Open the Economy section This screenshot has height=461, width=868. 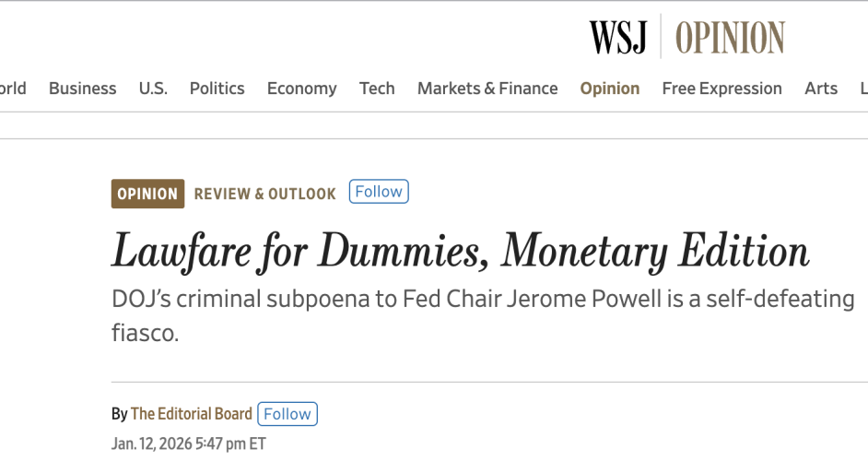[x=301, y=89]
